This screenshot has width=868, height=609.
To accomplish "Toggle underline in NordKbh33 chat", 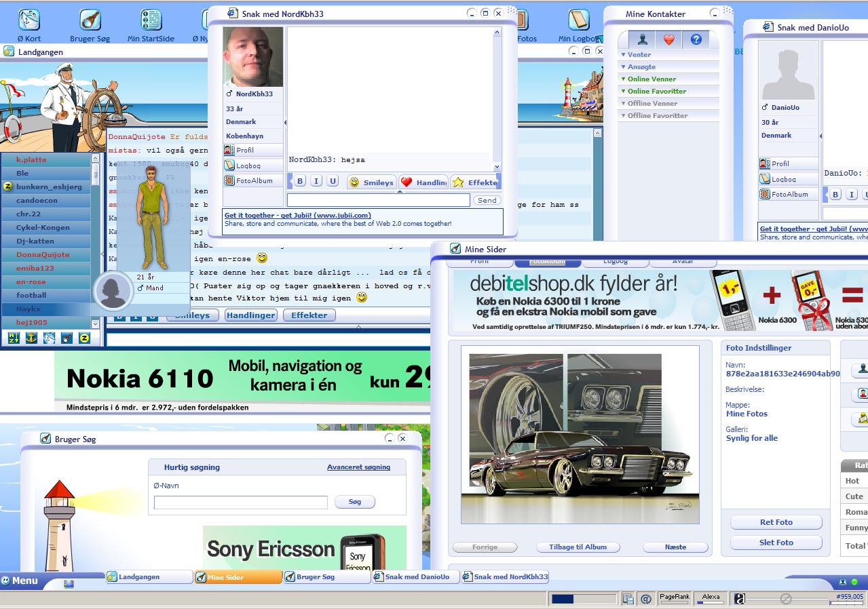I will (x=333, y=181).
